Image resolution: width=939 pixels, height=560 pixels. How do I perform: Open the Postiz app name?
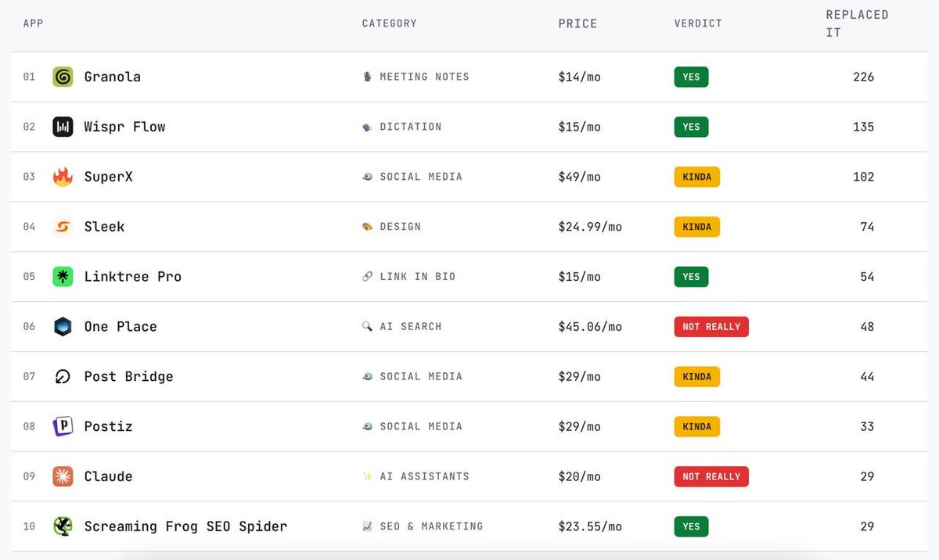pos(109,426)
